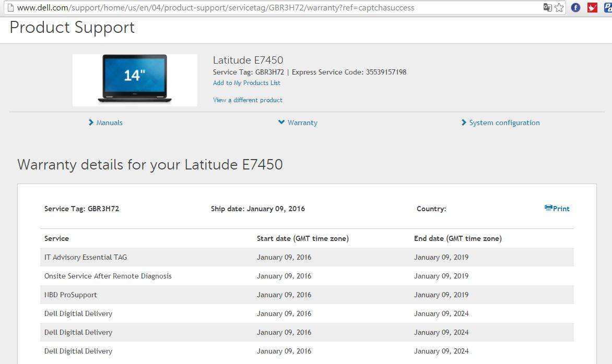Collapse the Warranty section

tap(298, 123)
